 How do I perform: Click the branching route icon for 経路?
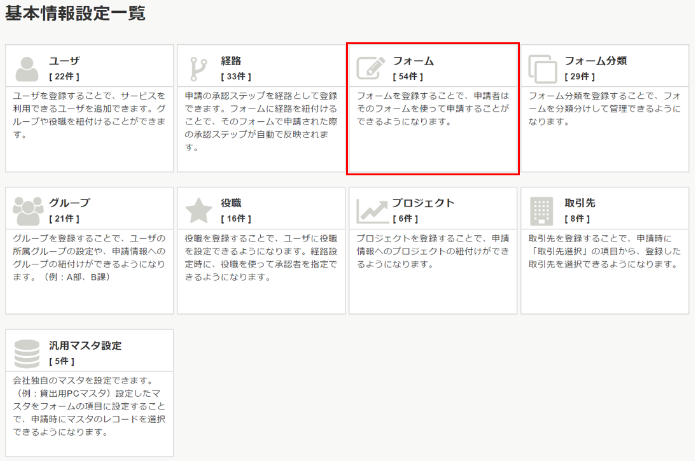coord(199,67)
